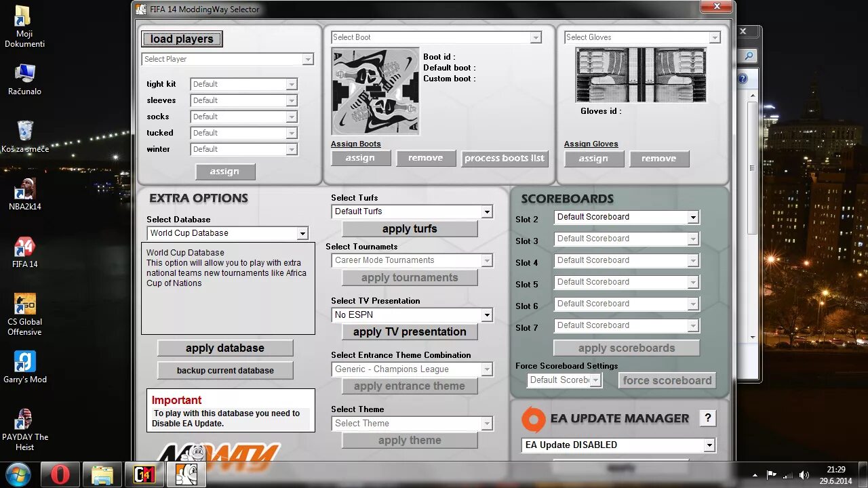Open the tucked dropdown
The width and height of the screenshot is (868, 488).
(244, 133)
